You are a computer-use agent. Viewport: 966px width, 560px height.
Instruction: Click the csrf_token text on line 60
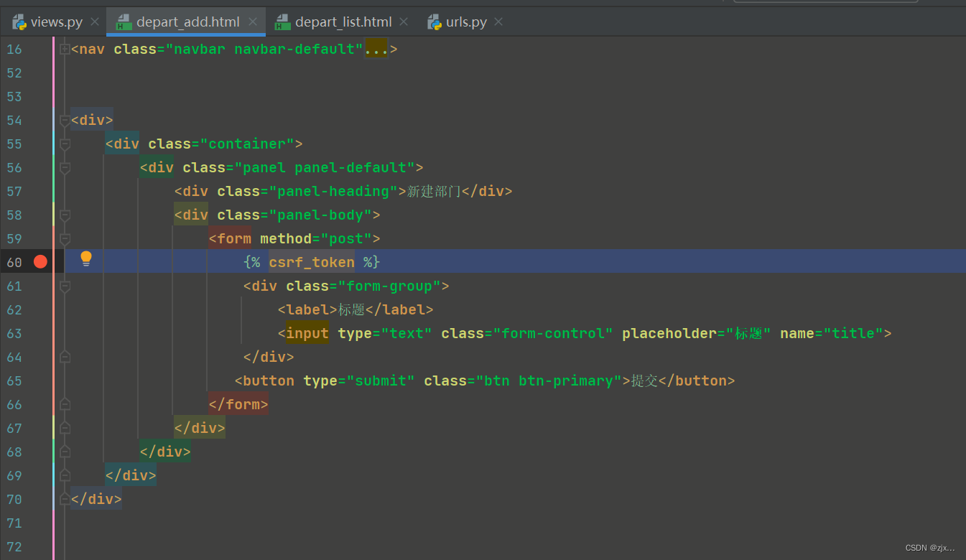click(x=312, y=262)
